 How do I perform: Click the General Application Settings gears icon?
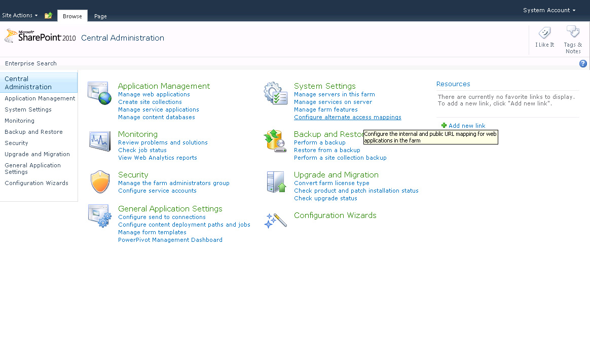[100, 215]
